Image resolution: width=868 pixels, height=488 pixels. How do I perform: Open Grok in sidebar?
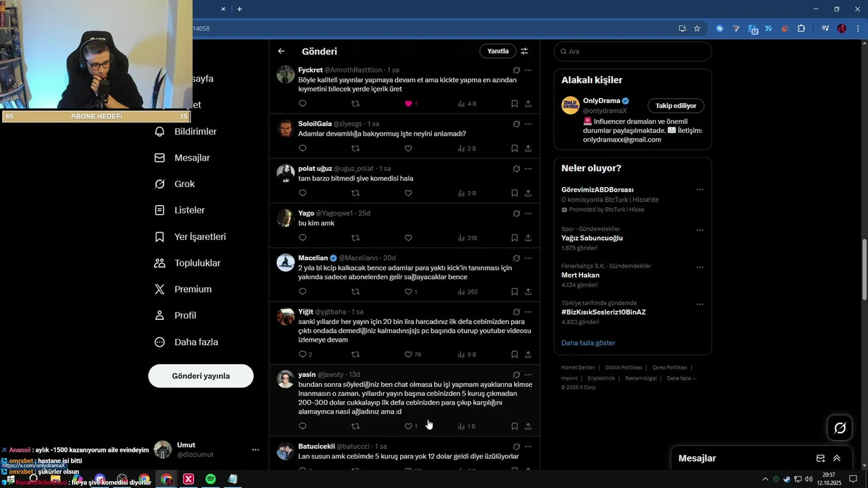[x=175, y=184]
